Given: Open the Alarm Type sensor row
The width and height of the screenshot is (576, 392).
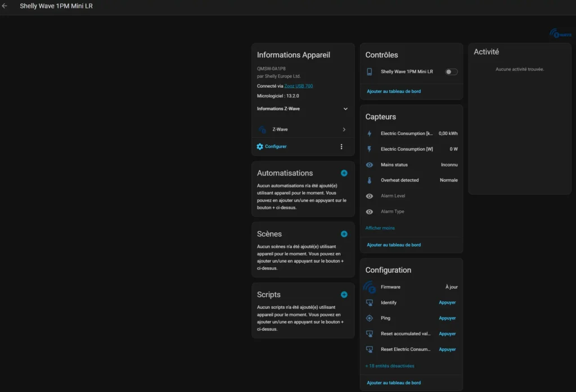Looking at the screenshot, I should pos(411,211).
